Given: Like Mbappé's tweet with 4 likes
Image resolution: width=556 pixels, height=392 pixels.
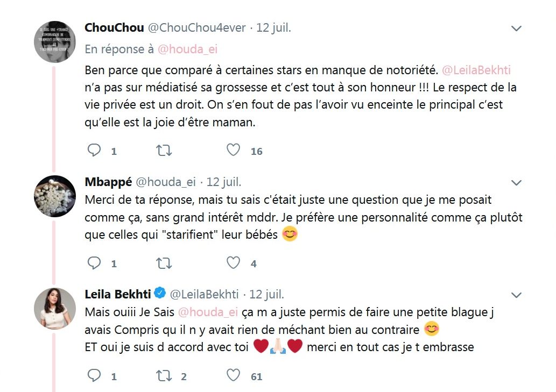Looking at the screenshot, I should pyautogui.click(x=233, y=263).
